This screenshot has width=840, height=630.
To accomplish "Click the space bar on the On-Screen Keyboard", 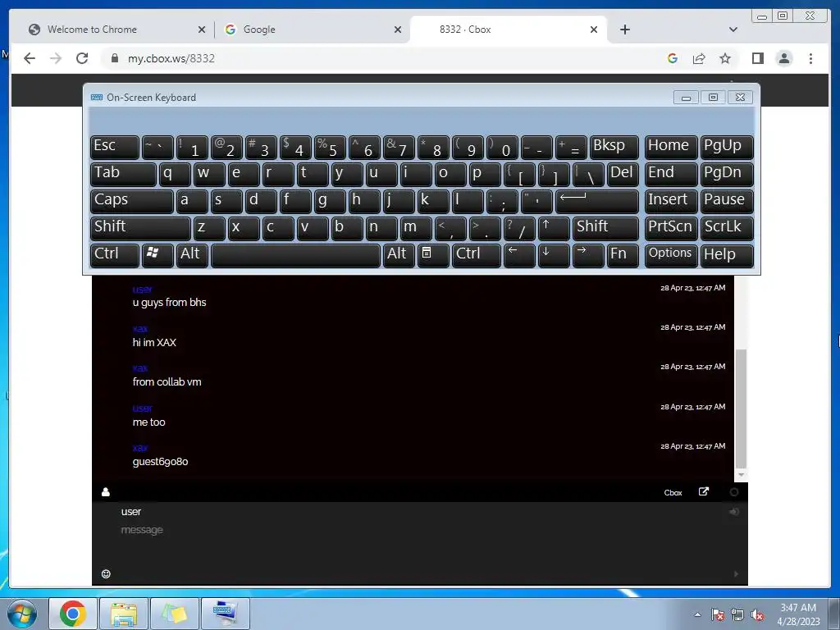I will coord(295,256).
